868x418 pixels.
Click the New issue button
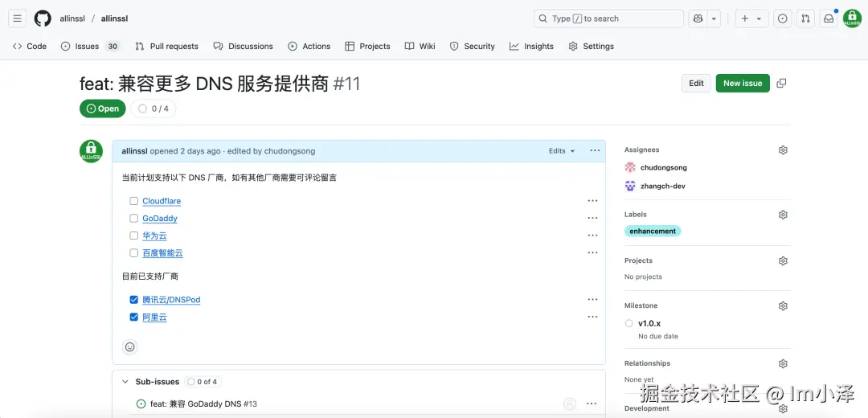click(x=743, y=83)
